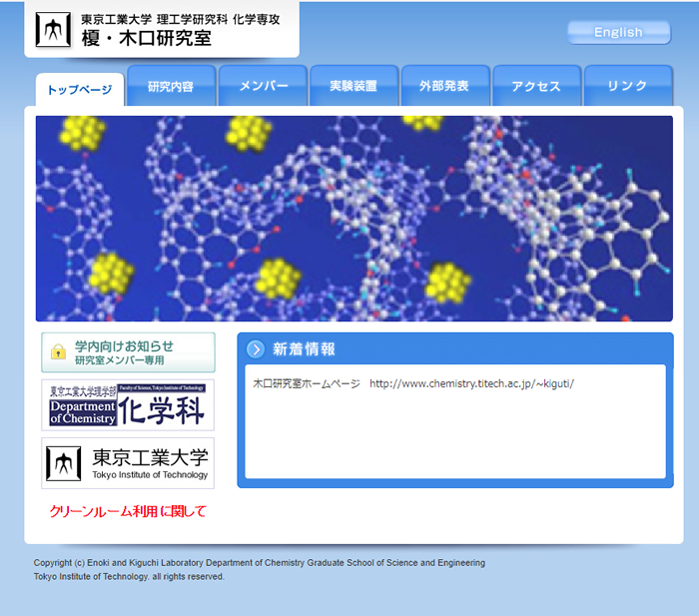The image size is (699, 616).
Task: Click the Tokyo Tech emblem in the header
Action: pyautogui.click(x=53, y=29)
